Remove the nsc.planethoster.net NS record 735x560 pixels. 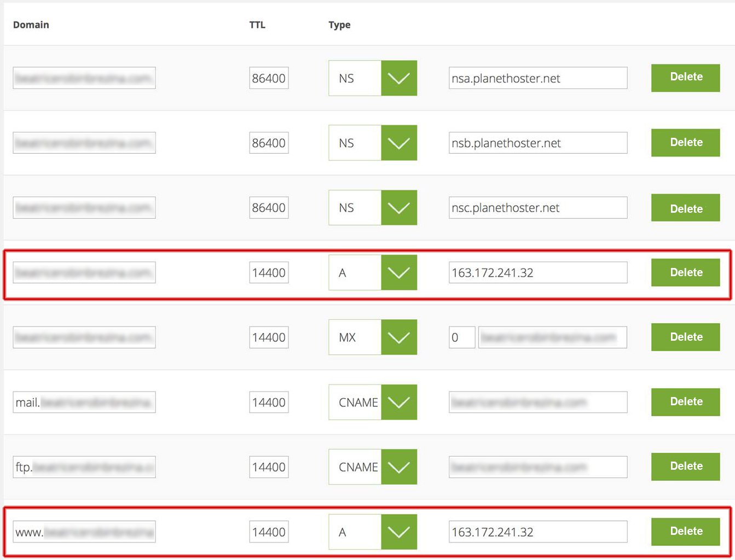tap(685, 208)
